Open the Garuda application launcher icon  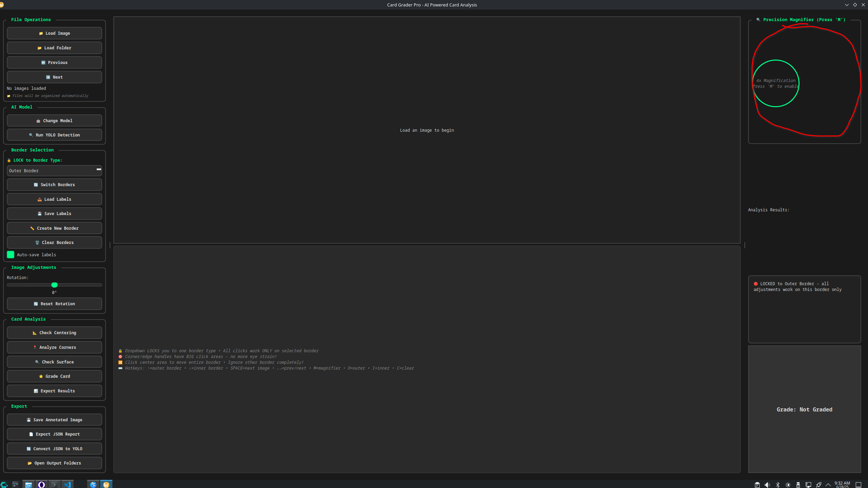click(4, 484)
